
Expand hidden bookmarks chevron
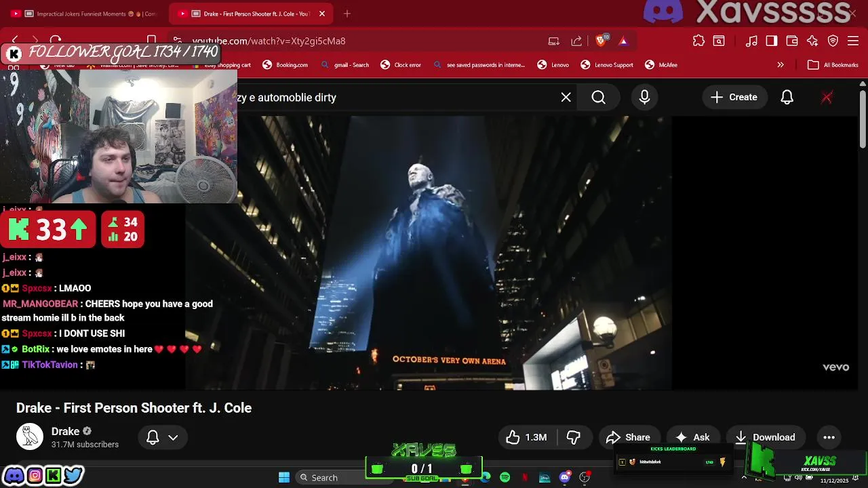point(781,65)
